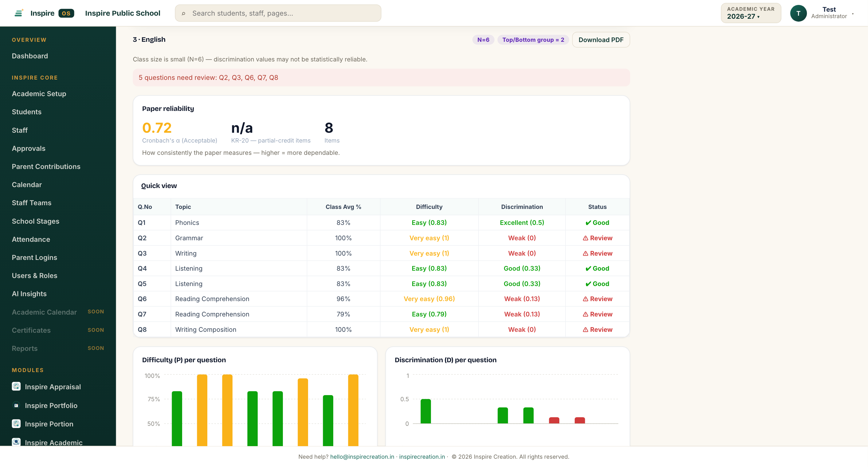
Task: Click the Q1 bar in Difficulty chart
Action: coord(177,418)
